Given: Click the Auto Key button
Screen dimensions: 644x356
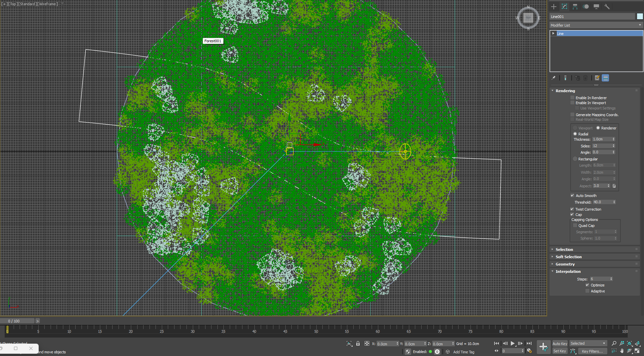Looking at the screenshot, I should [x=560, y=344].
